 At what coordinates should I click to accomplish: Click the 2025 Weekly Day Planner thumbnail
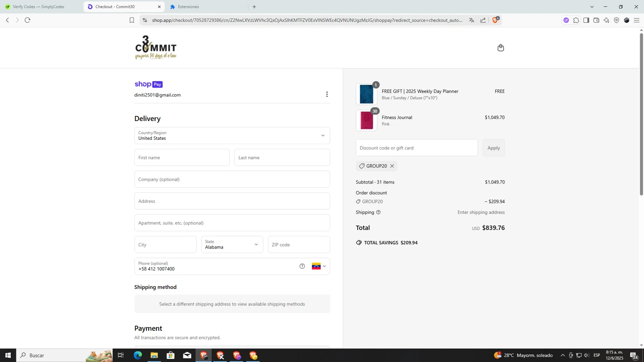tap(367, 94)
